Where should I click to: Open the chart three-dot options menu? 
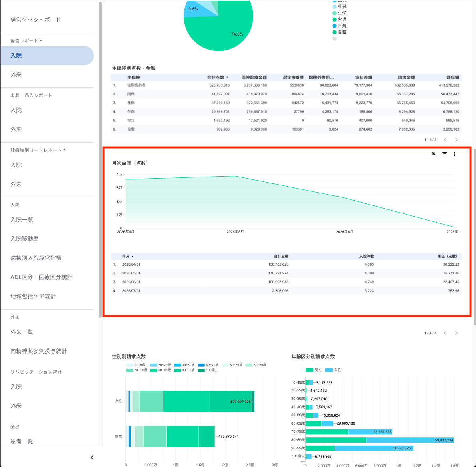454,154
